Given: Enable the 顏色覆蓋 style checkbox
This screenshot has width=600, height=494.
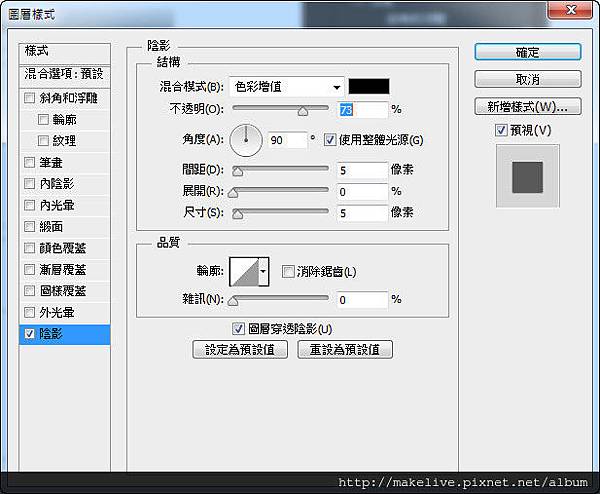Looking at the screenshot, I should [29, 248].
